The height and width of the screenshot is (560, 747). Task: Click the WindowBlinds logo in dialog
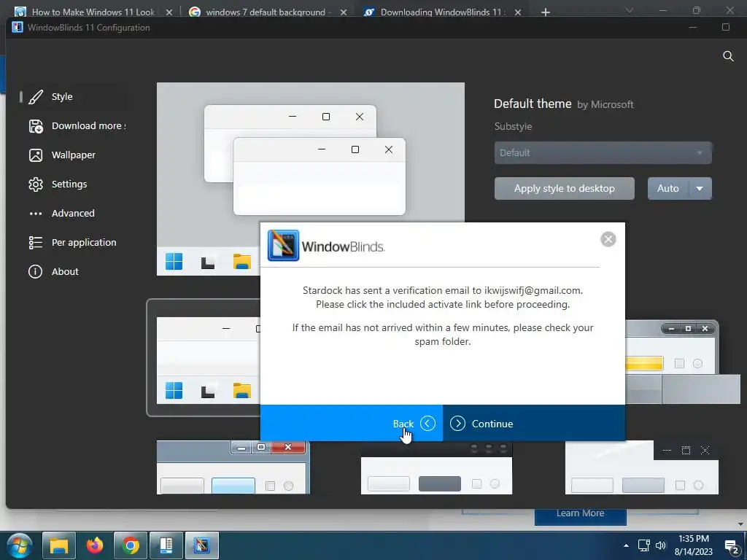tap(326, 246)
